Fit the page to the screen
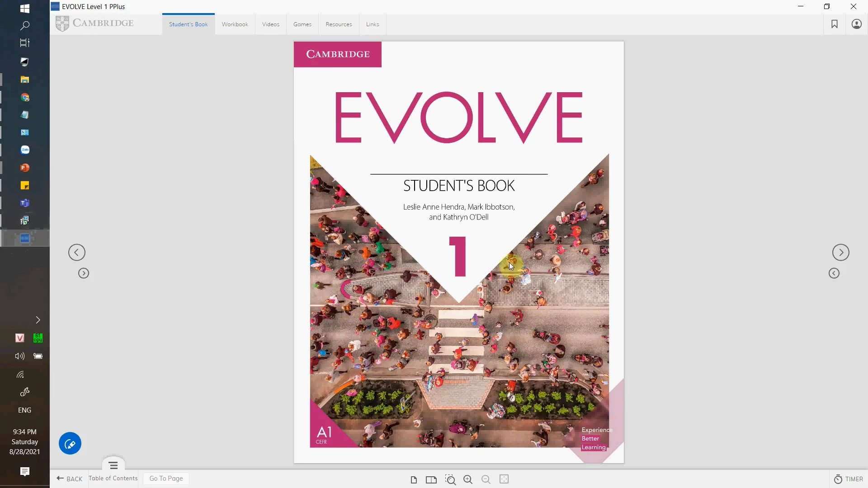This screenshot has width=868, height=488. 504,479
